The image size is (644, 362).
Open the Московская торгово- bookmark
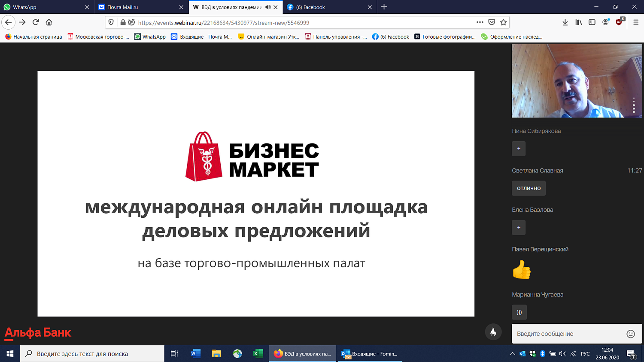[98, 37]
